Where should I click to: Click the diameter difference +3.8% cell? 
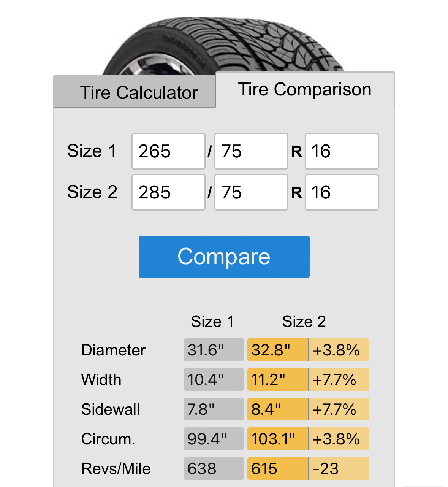339,350
